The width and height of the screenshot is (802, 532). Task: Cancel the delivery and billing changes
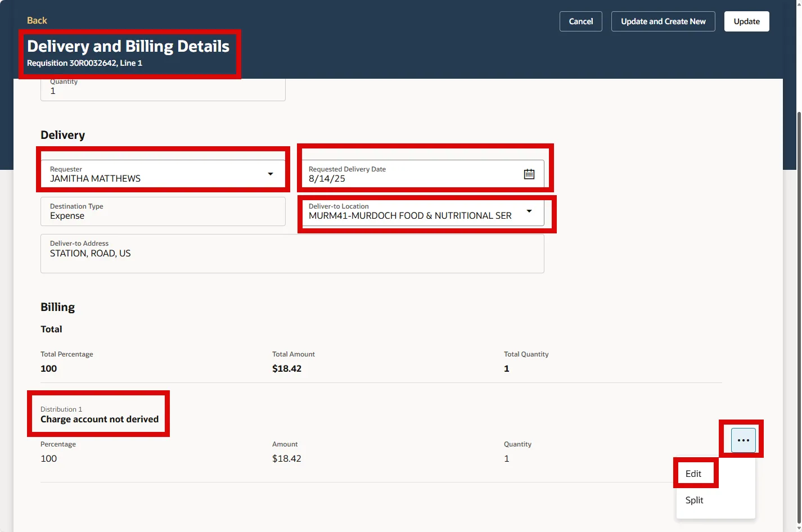pos(580,21)
